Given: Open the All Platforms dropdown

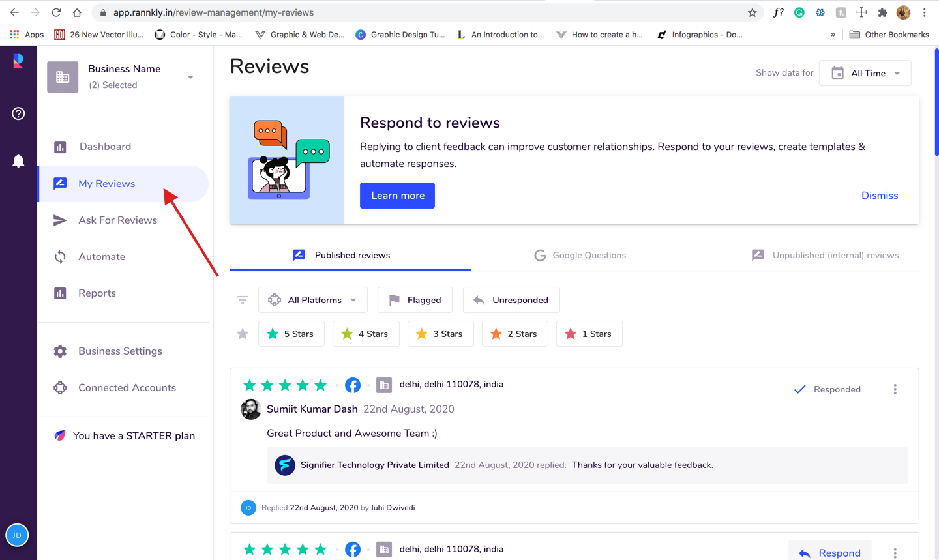Looking at the screenshot, I should (x=313, y=300).
